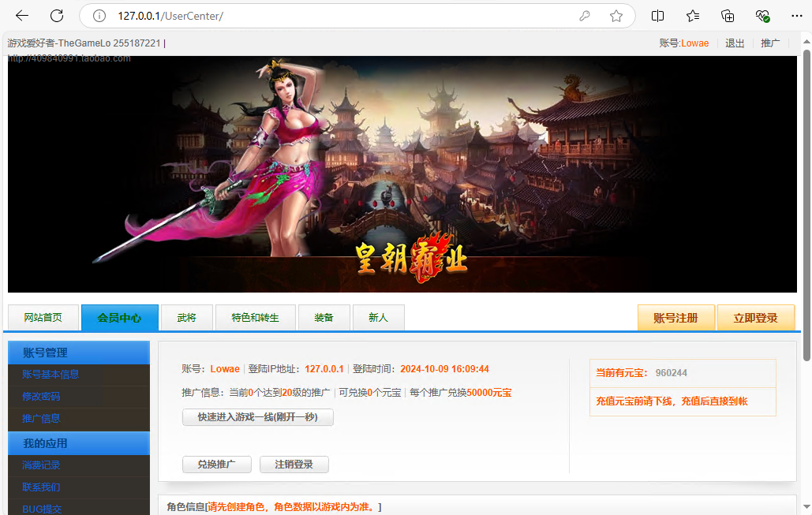Image resolution: width=812 pixels, height=515 pixels.
Task: Click the 退出 link in top bar
Action: point(735,43)
